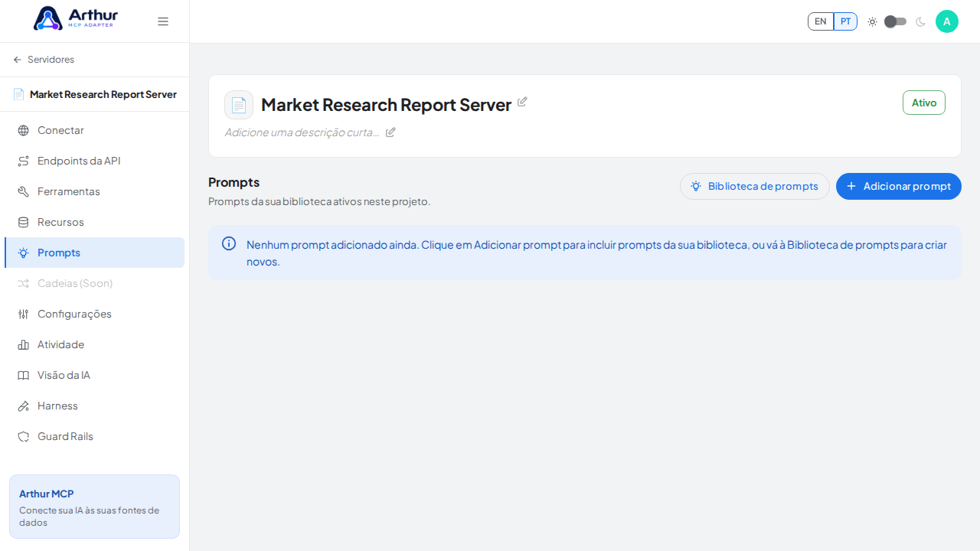
Task: Open the Harness page
Action: point(94,406)
